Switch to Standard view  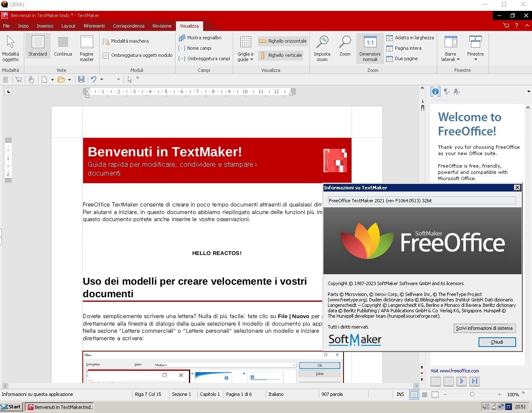[x=38, y=46]
